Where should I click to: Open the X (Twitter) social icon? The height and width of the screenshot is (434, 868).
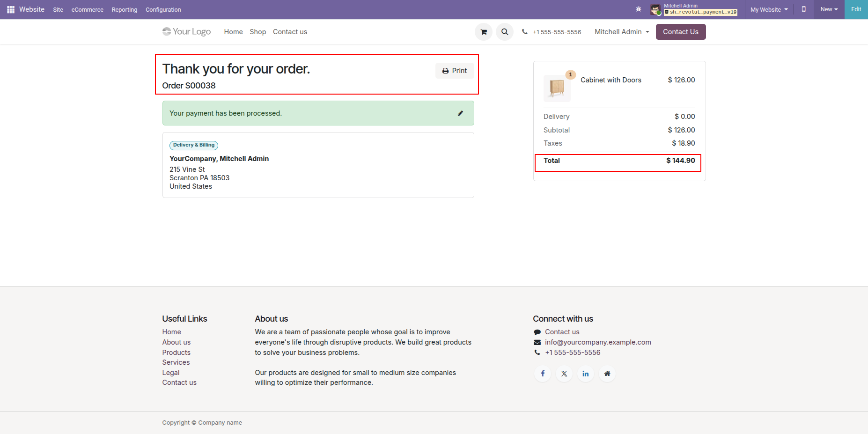pos(564,374)
